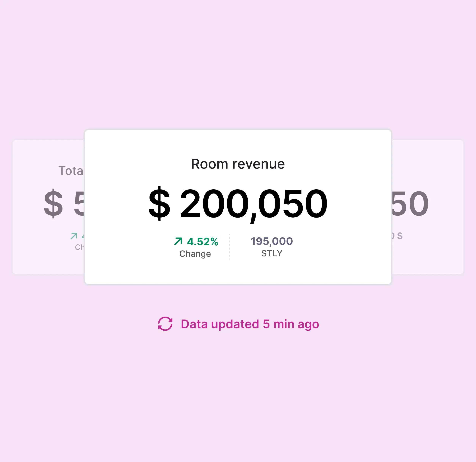Click the green upward arrow beside 4.52%
Image resolution: width=476 pixels, height=462 pixels.
pyautogui.click(x=178, y=241)
